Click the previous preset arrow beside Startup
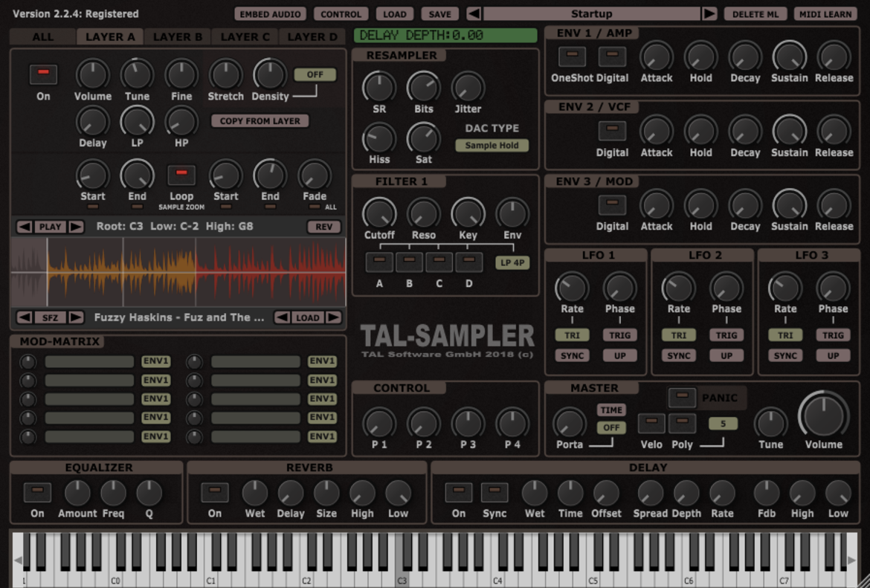Viewport: 870px width, 588px height. 474,14
